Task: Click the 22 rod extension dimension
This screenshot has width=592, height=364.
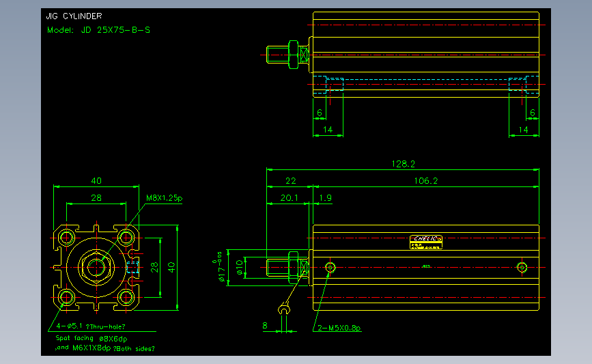Action: click(291, 181)
